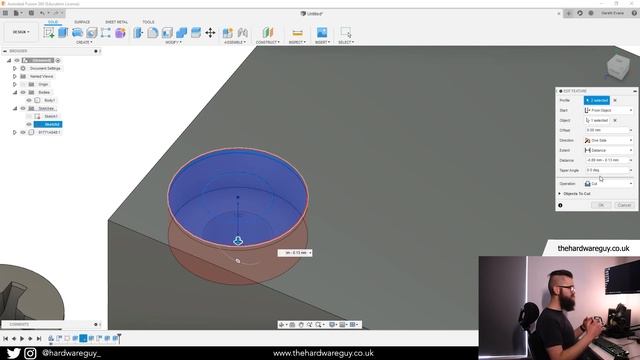The image size is (640, 360).
Task: Open the Create dropdown menu
Action: coord(84,42)
